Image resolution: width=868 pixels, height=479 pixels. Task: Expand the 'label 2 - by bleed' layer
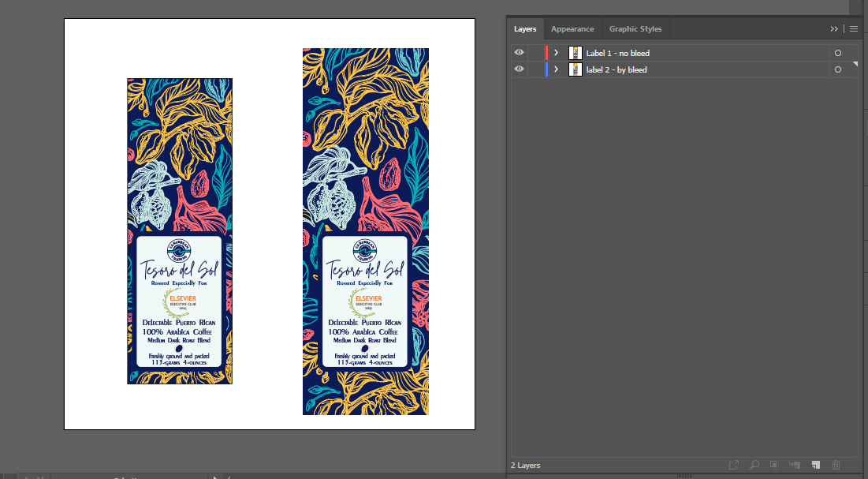click(557, 69)
